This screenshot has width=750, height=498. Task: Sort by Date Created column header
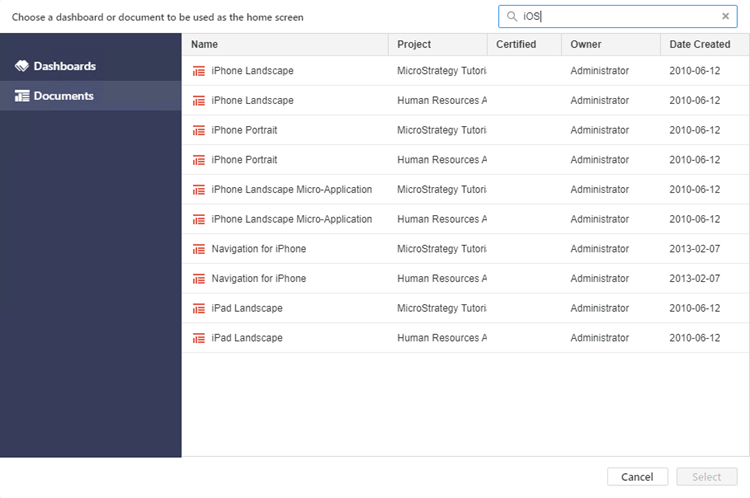click(700, 44)
